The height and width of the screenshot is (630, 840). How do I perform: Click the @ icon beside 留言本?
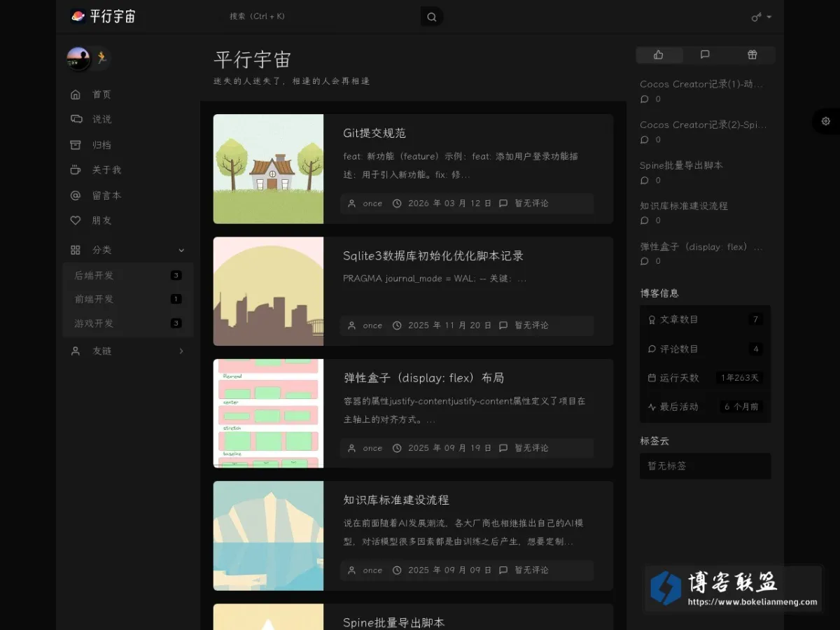(x=76, y=195)
